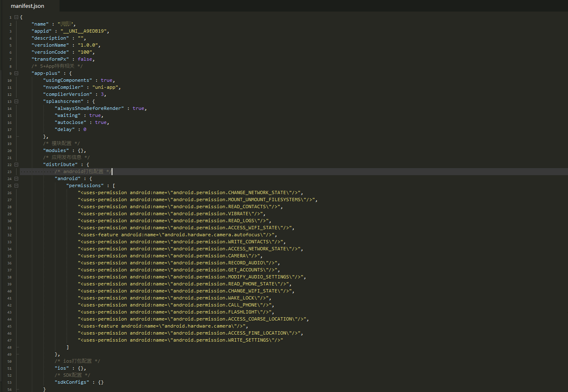
Task: Click the "description" key
Action: pos(50,38)
